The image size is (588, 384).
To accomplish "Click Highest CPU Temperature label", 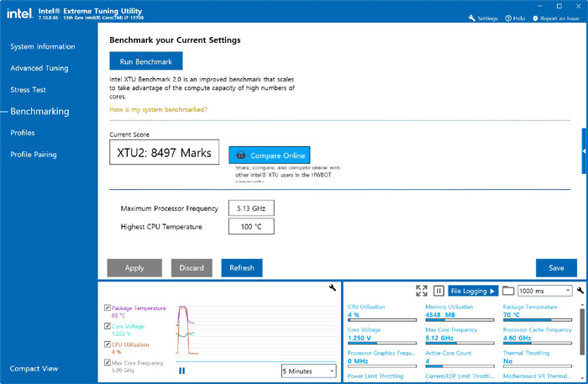I will tap(161, 227).
